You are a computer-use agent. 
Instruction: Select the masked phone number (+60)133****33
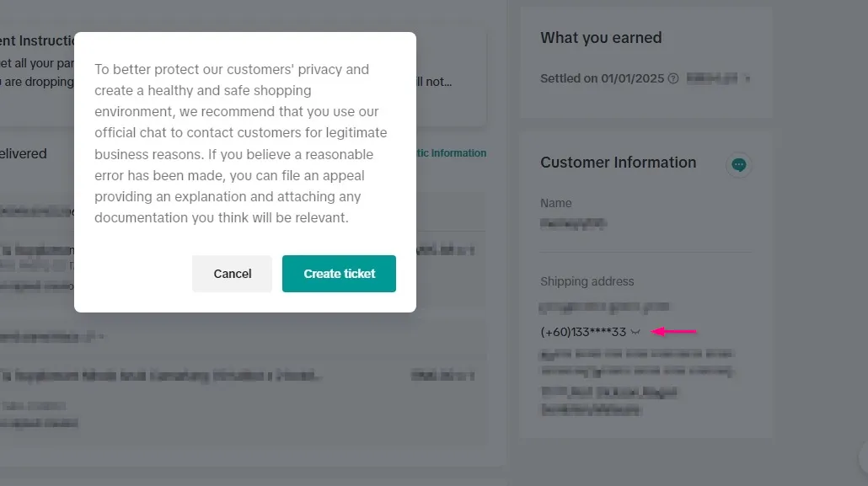click(x=582, y=332)
